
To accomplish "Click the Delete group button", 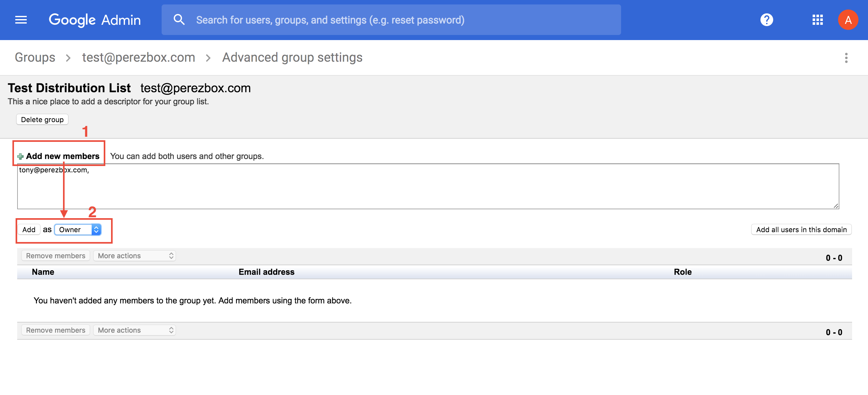I will click(x=42, y=120).
